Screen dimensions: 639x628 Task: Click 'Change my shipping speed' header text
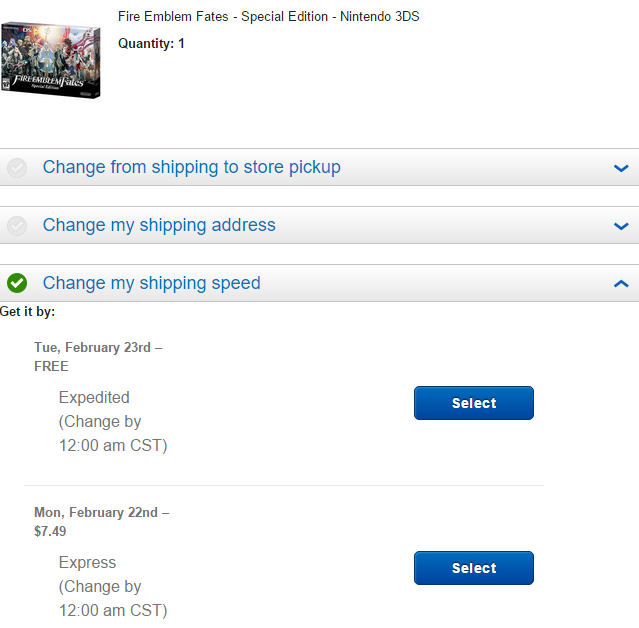(x=152, y=283)
